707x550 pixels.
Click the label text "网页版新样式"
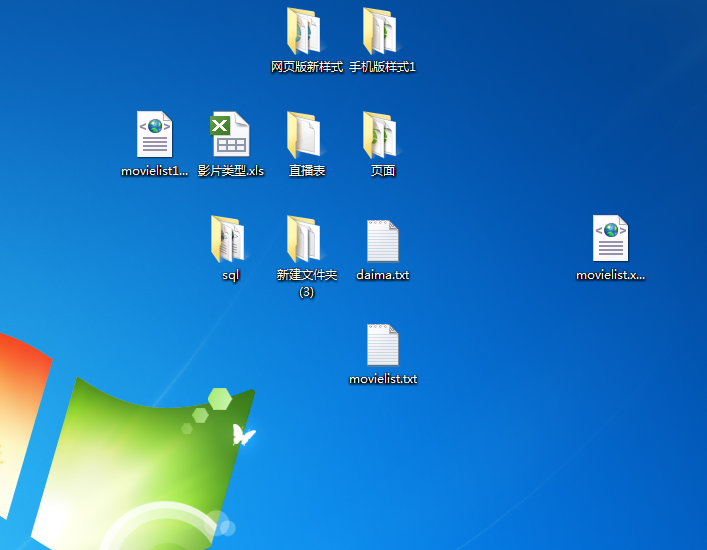[307, 67]
